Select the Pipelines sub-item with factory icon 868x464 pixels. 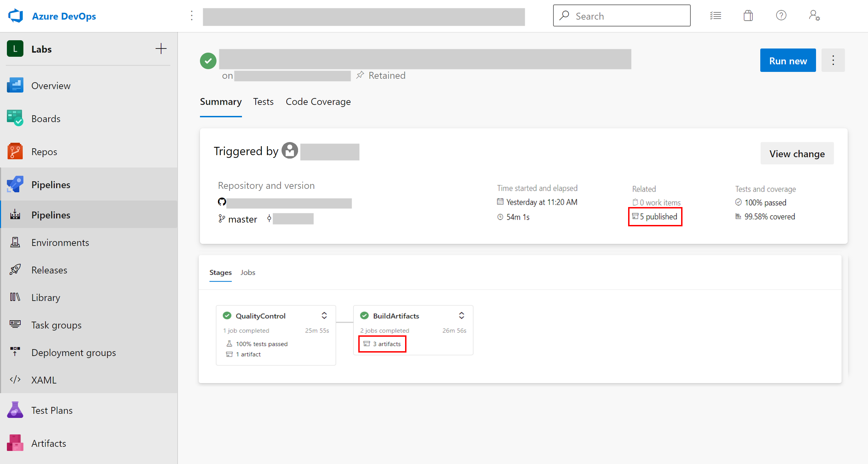click(x=89, y=215)
